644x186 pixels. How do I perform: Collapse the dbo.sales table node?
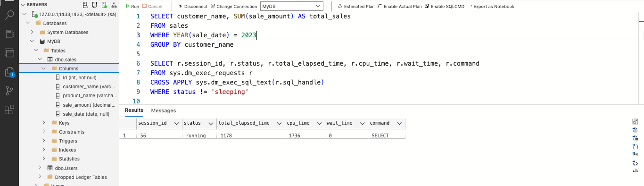click(40, 59)
